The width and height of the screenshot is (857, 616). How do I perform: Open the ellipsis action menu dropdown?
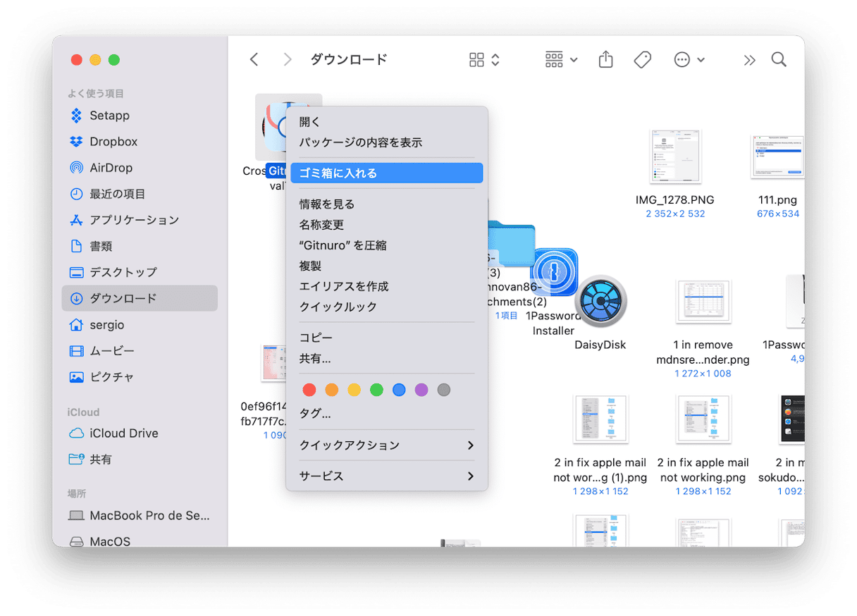(689, 60)
